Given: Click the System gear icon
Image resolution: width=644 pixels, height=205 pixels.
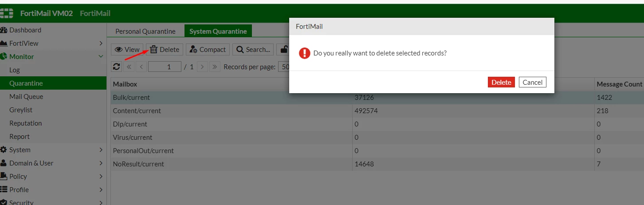Looking at the screenshot, I should click(x=4, y=150).
